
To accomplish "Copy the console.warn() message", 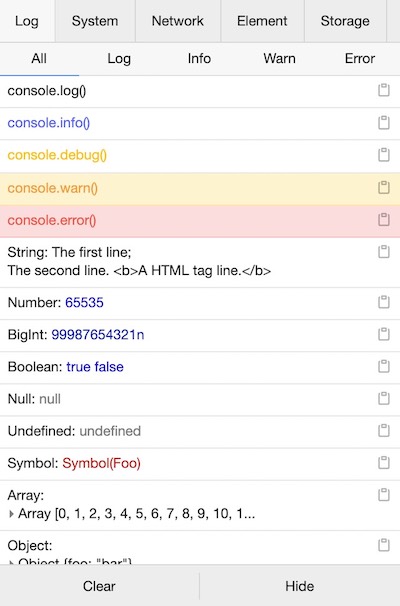I will pos(383,187).
